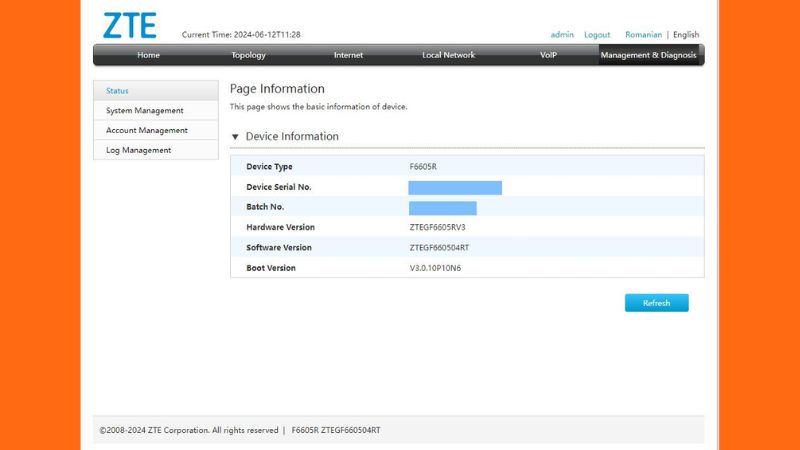Image resolution: width=800 pixels, height=450 pixels.
Task: Click the admin user link
Action: pos(562,35)
